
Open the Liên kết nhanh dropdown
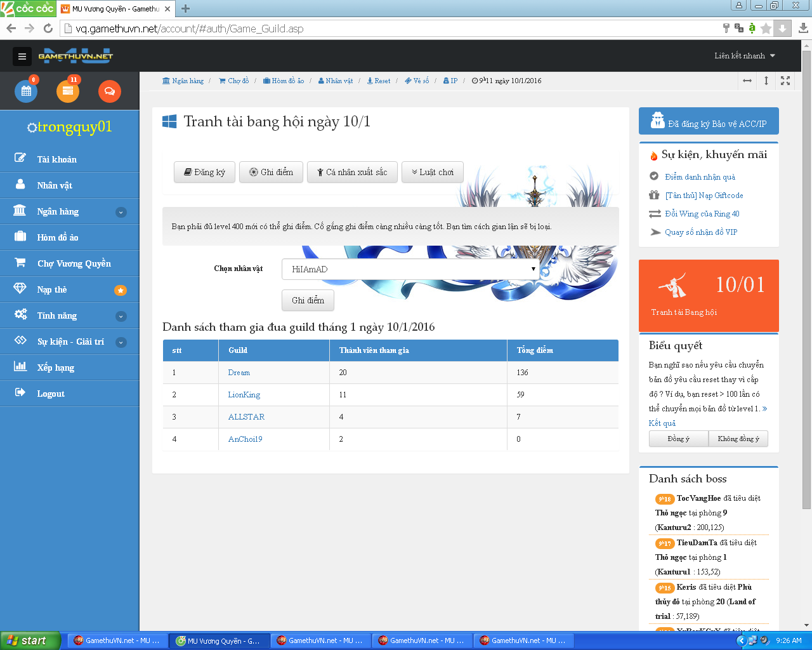pyautogui.click(x=745, y=56)
